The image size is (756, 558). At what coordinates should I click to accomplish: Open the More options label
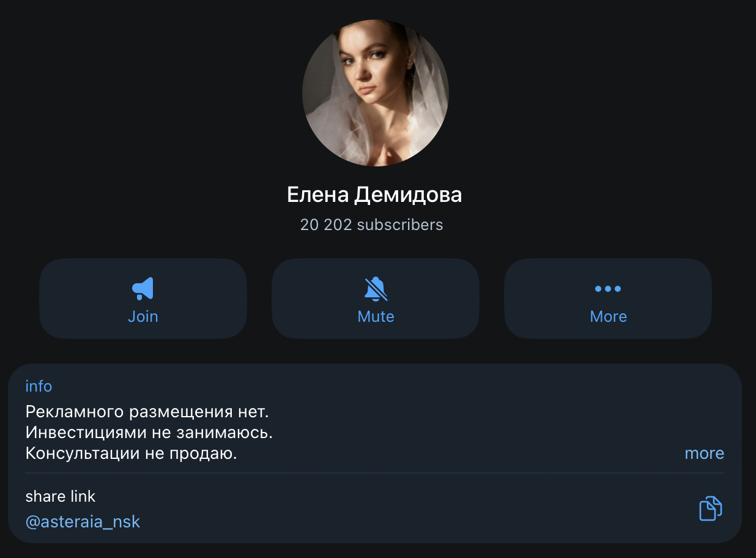click(608, 316)
